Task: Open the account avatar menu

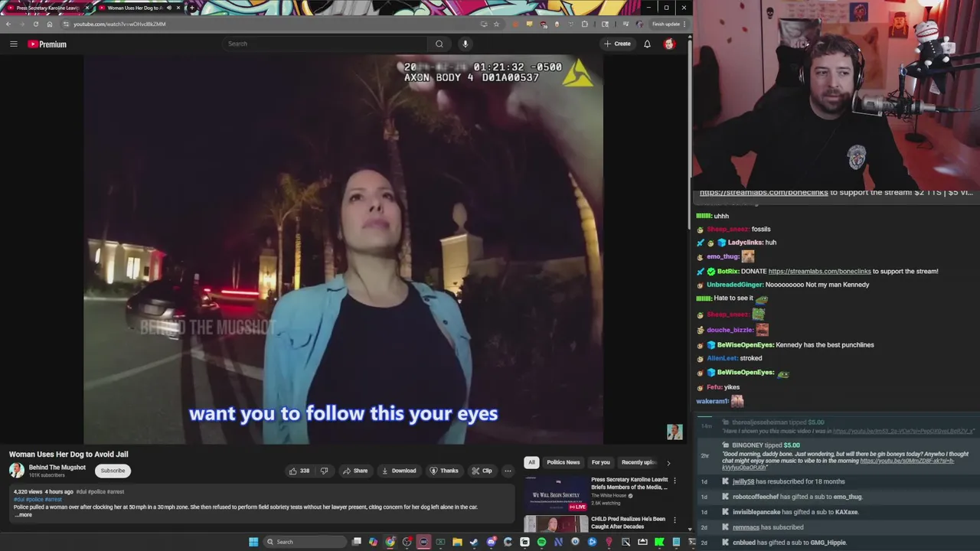Action: click(x=669, y=44)
